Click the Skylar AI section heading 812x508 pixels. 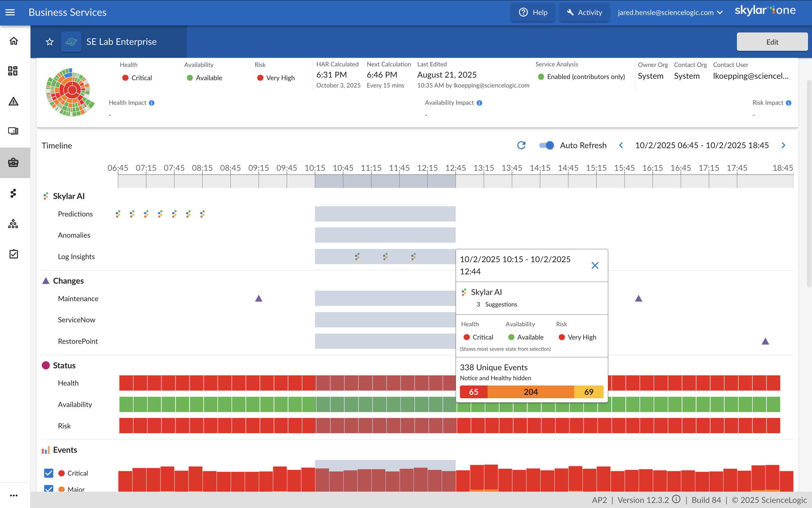click(x=69, y=196)
